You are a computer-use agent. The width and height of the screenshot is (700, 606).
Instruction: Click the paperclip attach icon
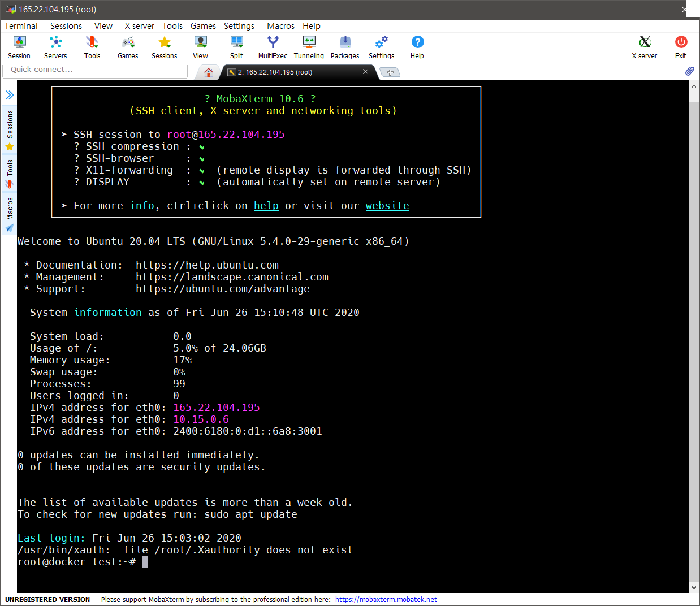coord(689,71)
